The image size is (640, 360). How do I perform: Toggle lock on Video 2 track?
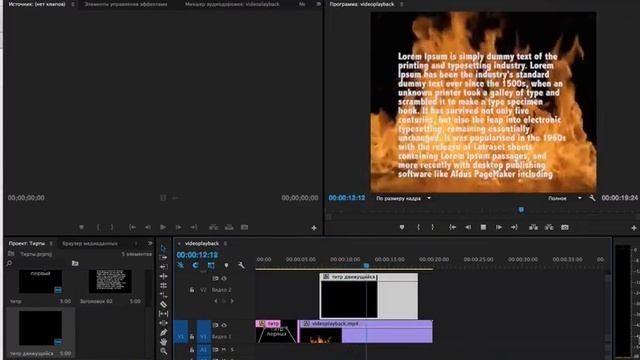(191, 290)
